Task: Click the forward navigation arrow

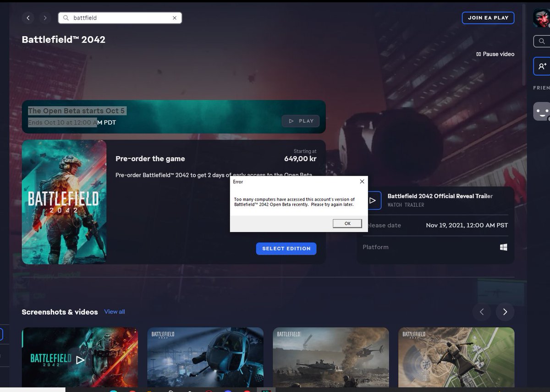Action: [x=45, y=17]
